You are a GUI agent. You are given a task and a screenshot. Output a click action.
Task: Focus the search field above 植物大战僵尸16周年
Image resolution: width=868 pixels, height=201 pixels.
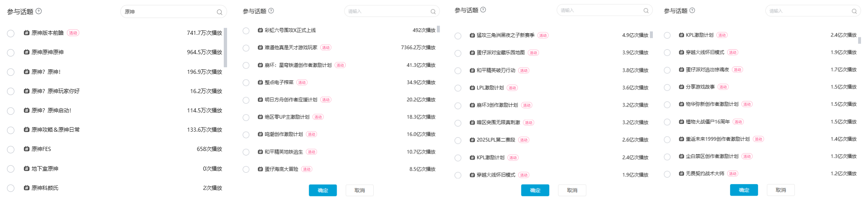[813, 11]
